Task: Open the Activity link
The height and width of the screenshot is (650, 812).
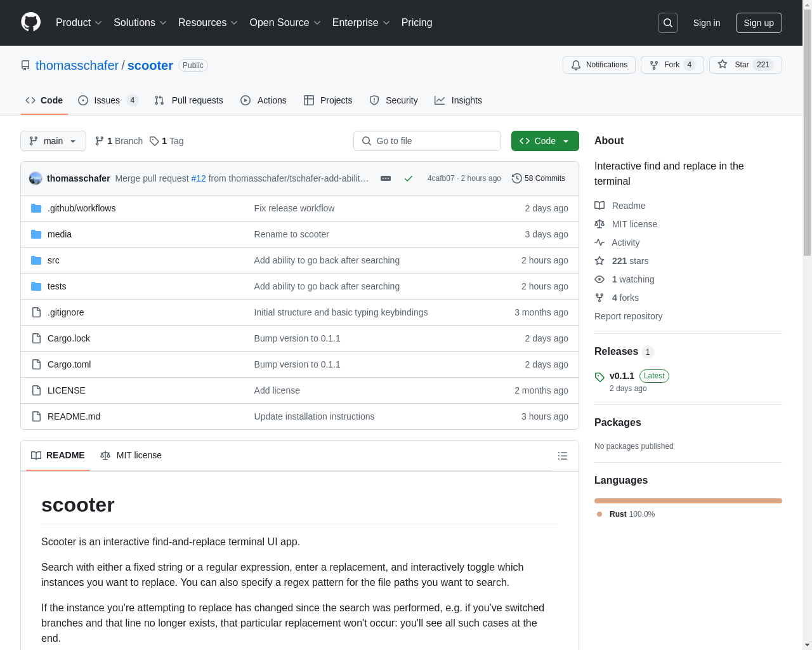Action: tap(617, 242)
